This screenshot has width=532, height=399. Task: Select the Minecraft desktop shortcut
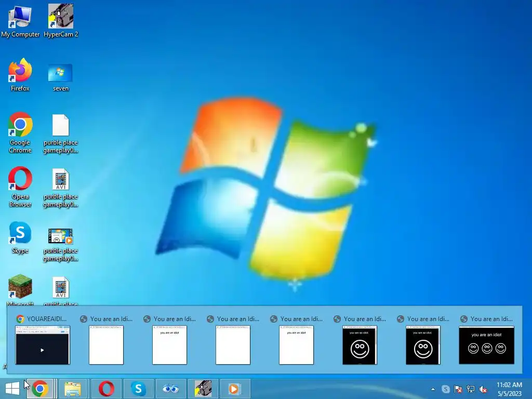[20, 290]
